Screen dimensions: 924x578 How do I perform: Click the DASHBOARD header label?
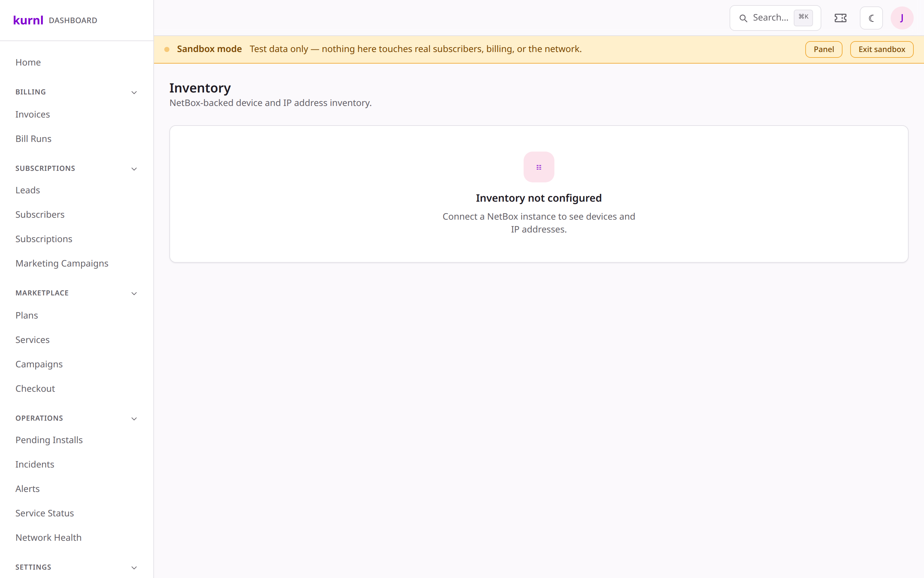click(73, 20)
